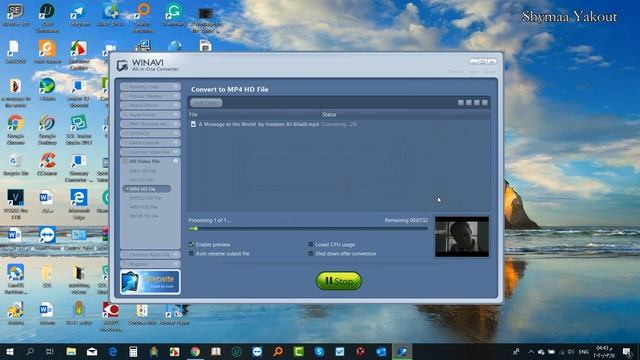The width and height of the screenshot is (640, 360).
Task: Open Grammarly desktop shortcut
Action: 173,16
